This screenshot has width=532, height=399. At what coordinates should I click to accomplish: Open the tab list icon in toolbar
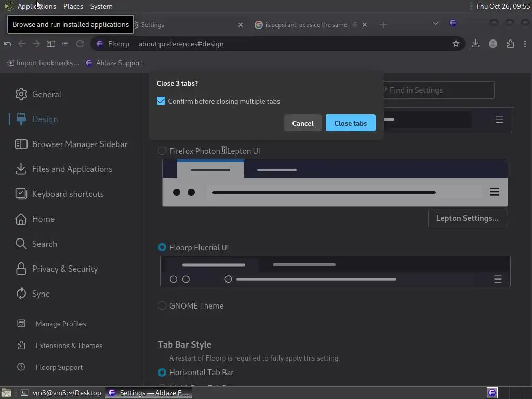click(65, 44)
